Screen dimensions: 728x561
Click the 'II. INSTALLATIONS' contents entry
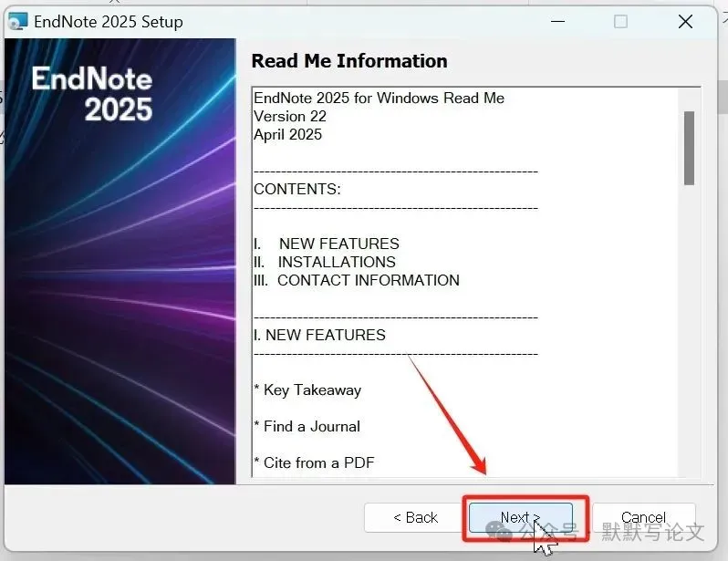pyautogui.click(x=325, y=262)
